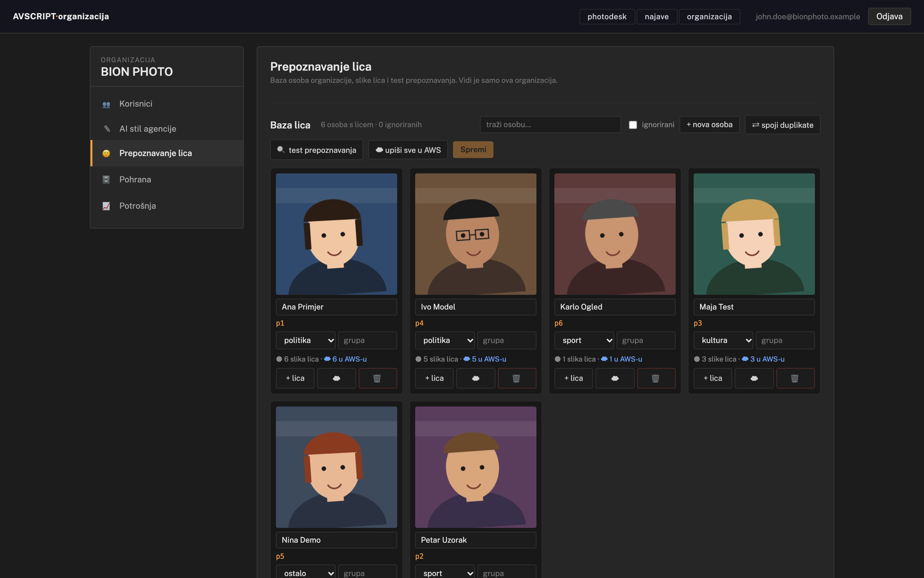Expand kultura dropdown for Maja Test
The width and height of the screenshot is (924, 578).
(x=723, y=340)
